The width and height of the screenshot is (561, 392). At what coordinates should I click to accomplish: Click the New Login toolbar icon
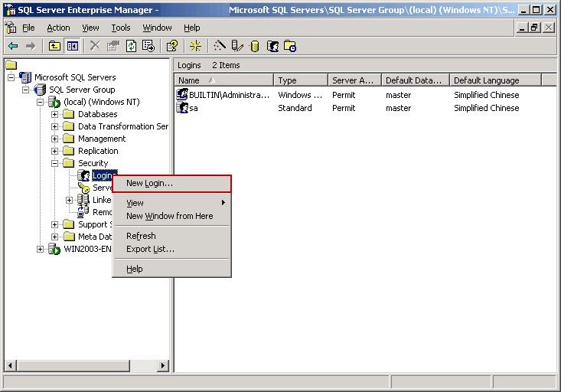pyautogui.click(x=272, y=46)
